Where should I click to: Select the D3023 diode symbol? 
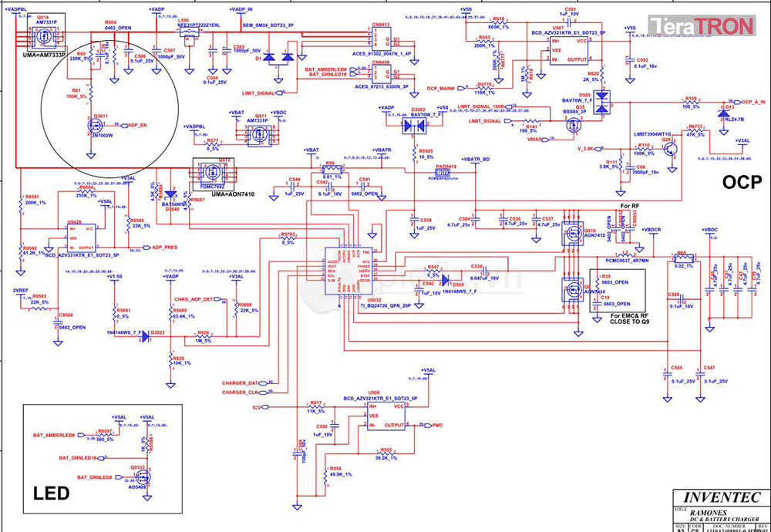[145, 336]
